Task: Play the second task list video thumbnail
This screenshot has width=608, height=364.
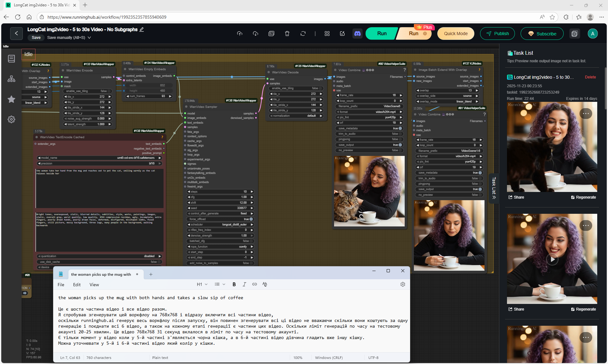Action: (552, 259)
